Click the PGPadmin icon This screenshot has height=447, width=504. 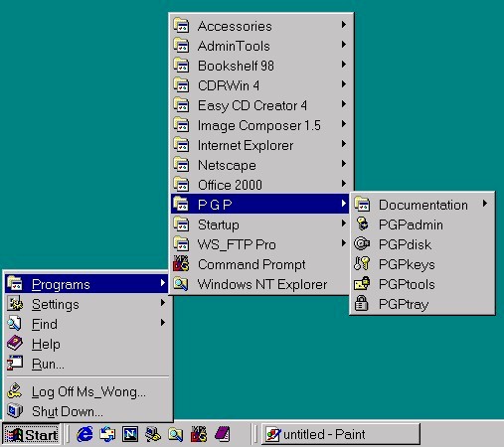362,224
